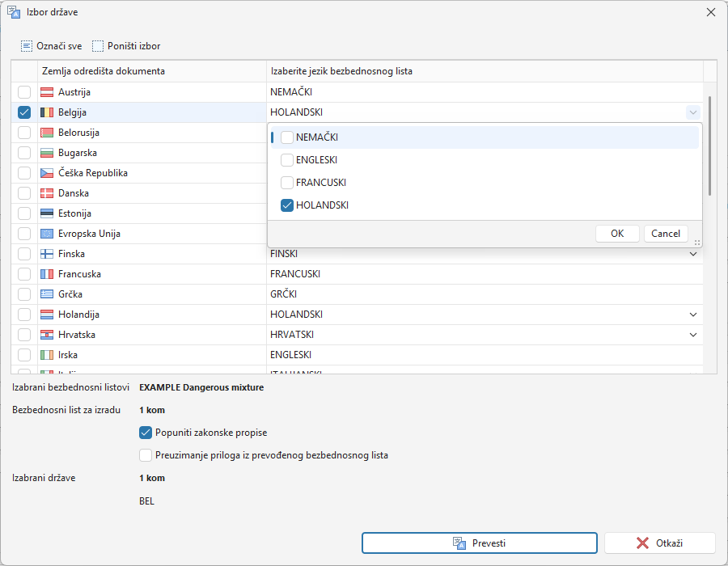
Task: Enable Preuzimanje priloga iz prevođenog bezbednosnog lista
Action: (x=146, y=455)
